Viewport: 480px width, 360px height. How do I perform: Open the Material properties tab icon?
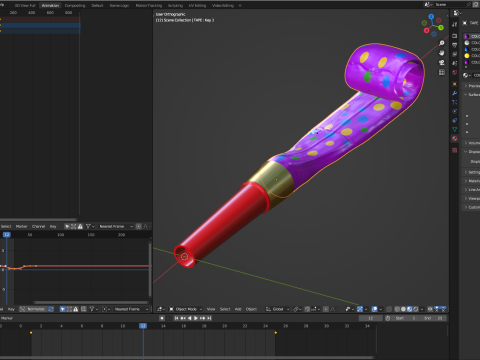coord(455,139)
